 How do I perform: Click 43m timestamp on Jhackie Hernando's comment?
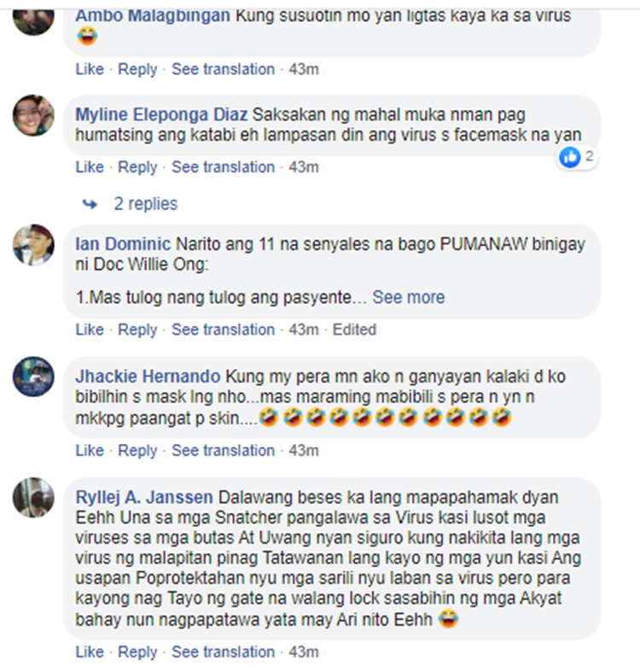304,451
